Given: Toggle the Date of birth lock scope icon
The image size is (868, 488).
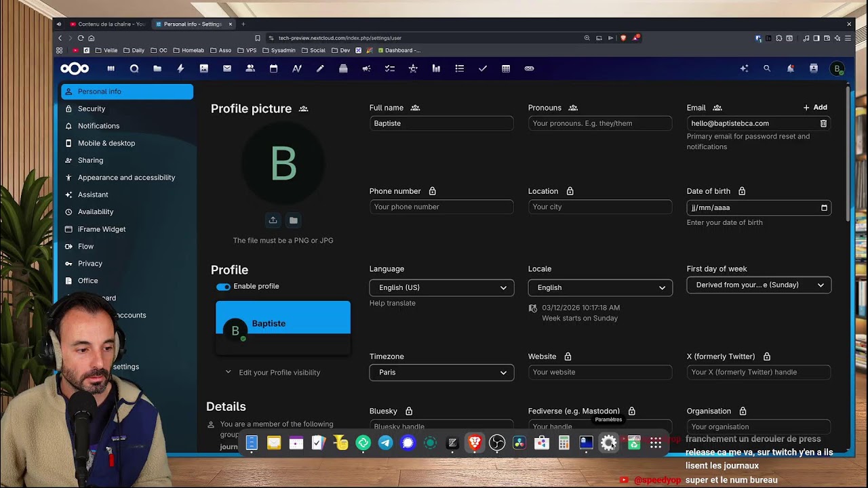Looking at the screenshot, I should pos(742,191).
